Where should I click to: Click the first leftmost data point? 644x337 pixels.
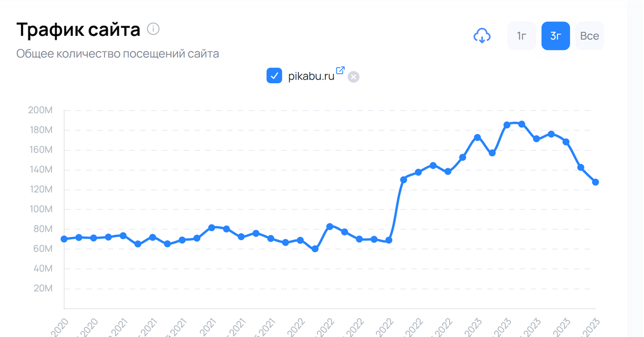tap(64, 239)
